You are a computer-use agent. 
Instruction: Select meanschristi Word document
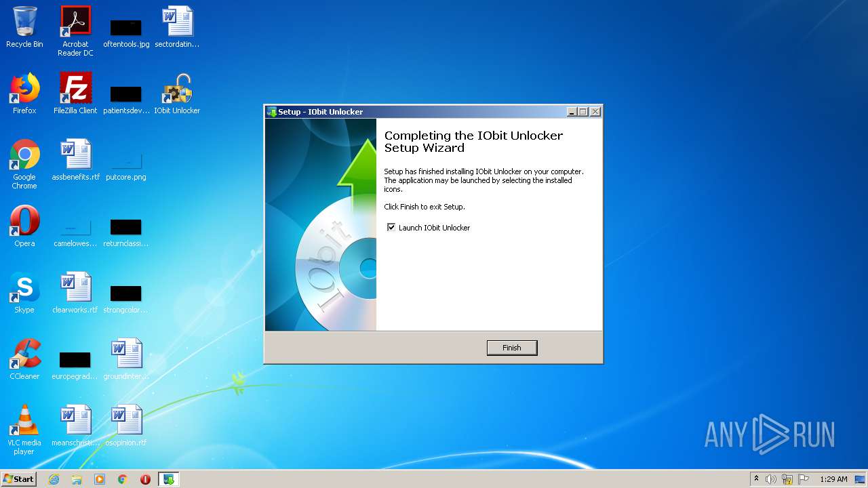point(75,426)
